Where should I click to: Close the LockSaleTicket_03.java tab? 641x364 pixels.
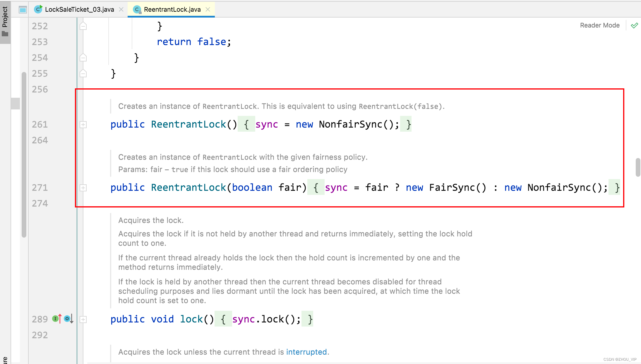(x=121, y=9)
